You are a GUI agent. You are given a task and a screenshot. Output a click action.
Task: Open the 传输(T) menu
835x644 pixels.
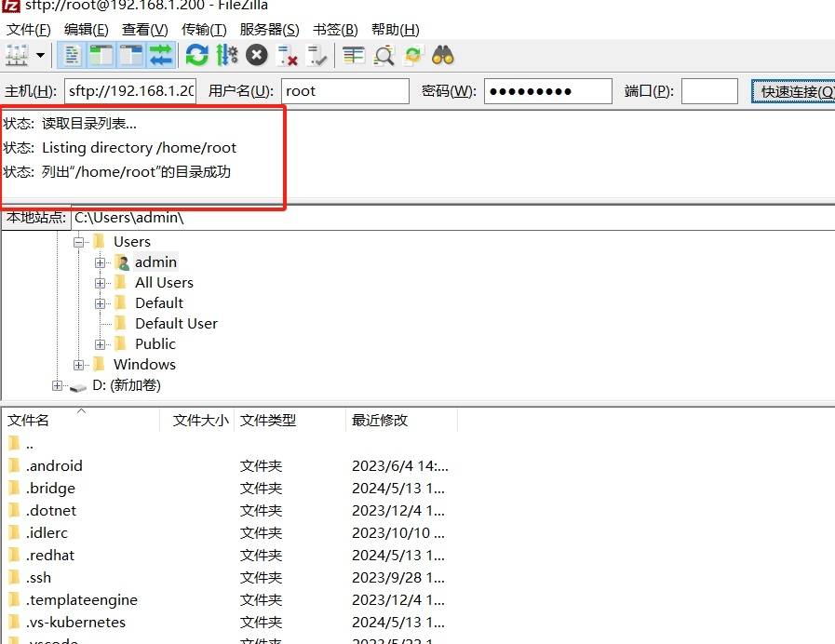[204, 30]
